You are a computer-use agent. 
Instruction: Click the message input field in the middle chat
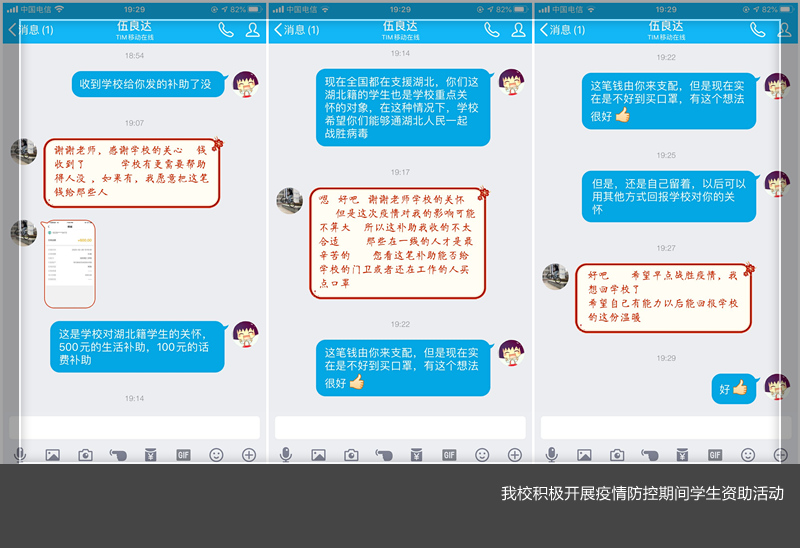point(400,427)
